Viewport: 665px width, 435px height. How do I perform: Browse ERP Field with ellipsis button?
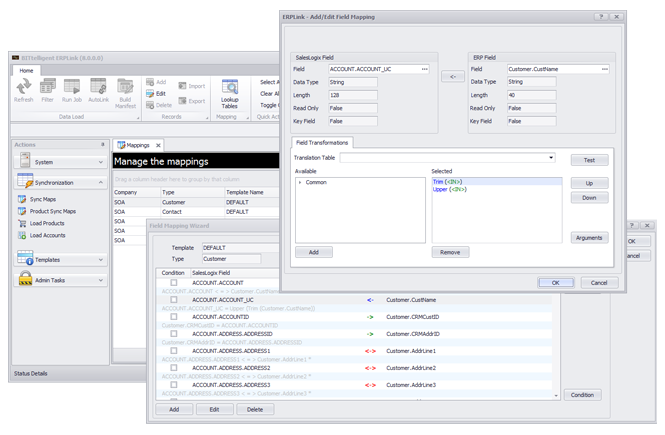coord(605,69)
